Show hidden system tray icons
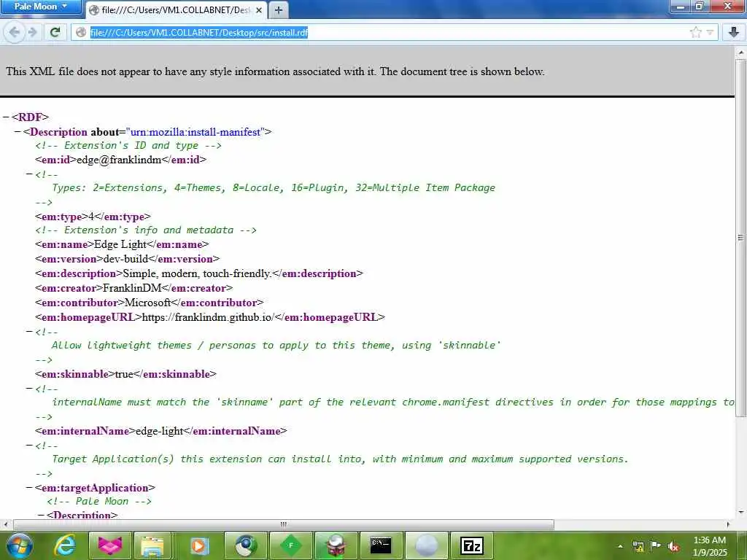Screen dimensions: 747x560 coord(620,546)
